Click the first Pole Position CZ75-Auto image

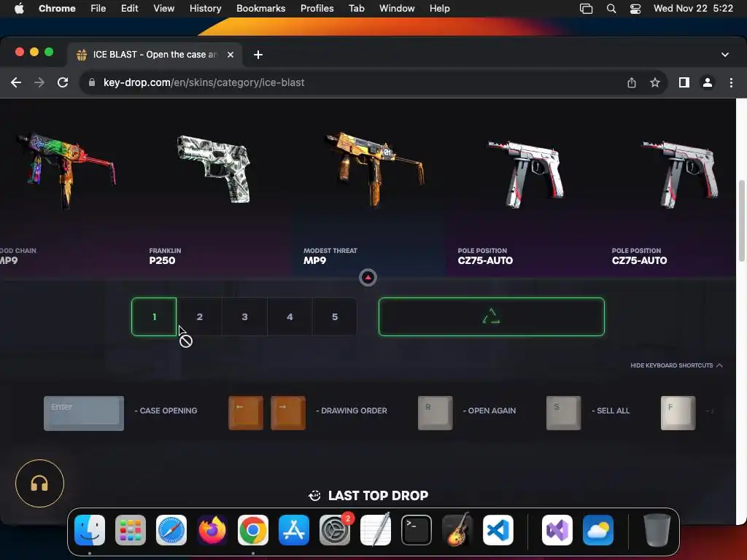527,174
